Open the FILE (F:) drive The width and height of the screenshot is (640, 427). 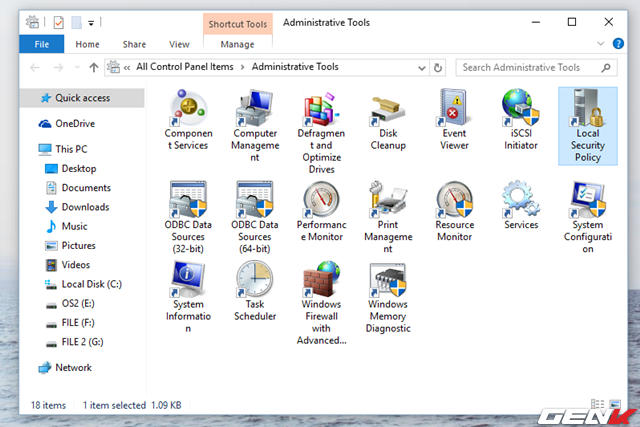point(78,322)
